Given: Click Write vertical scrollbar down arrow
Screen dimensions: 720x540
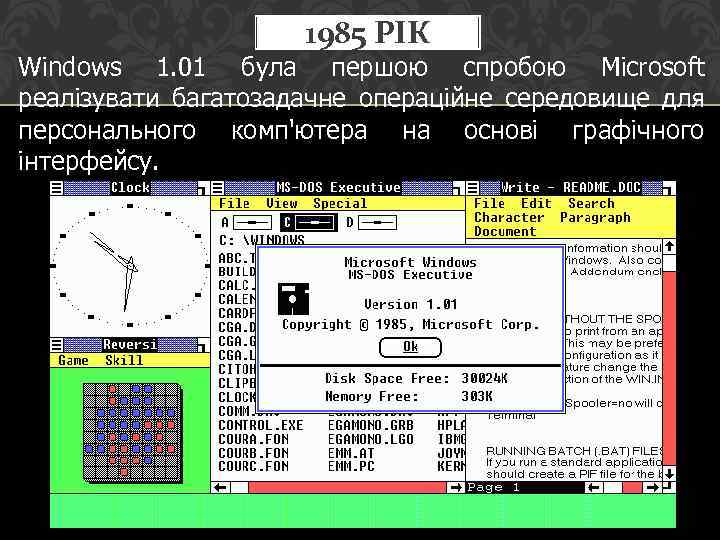Looking at the screenshot, I should 669,473.
